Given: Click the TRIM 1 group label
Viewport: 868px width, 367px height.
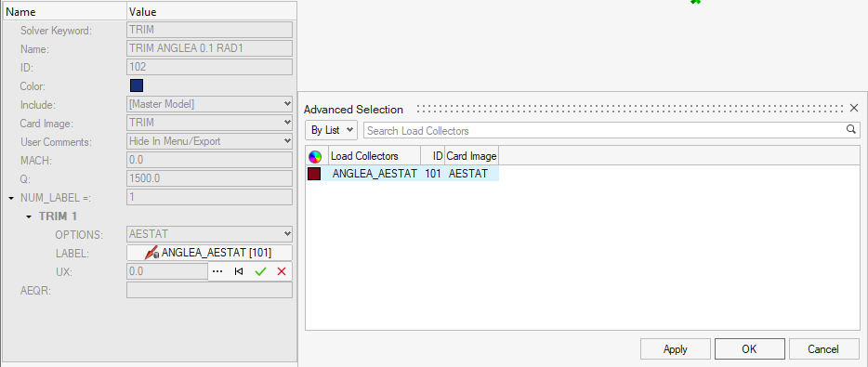Looking at the screenshot, I should coord(58,216).
